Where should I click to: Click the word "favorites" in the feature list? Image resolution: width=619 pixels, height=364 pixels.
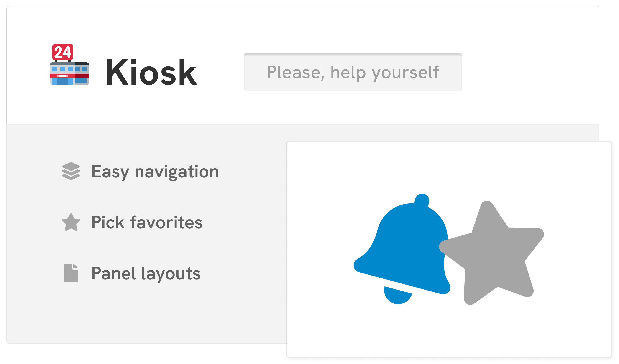point(166,222)
